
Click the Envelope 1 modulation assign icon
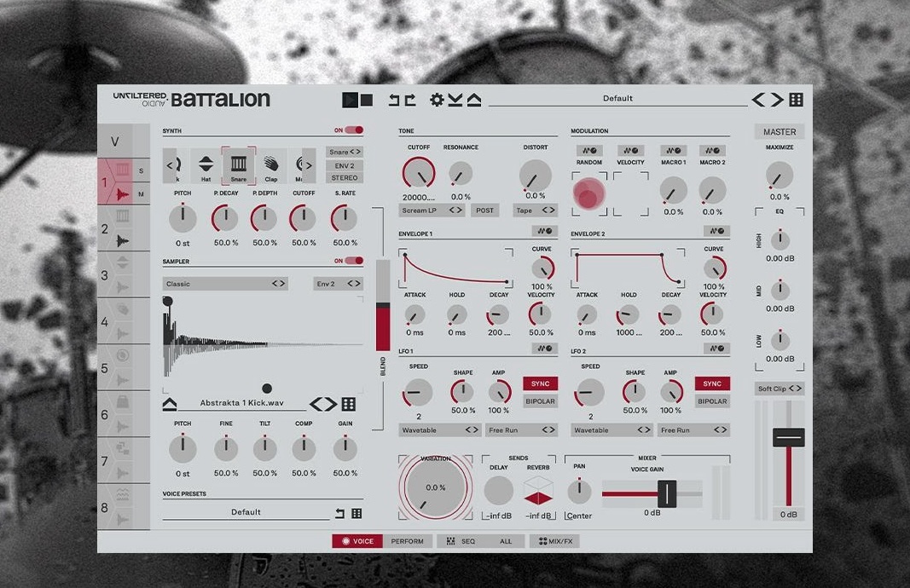pyautogui.click(x=544, y=231)
